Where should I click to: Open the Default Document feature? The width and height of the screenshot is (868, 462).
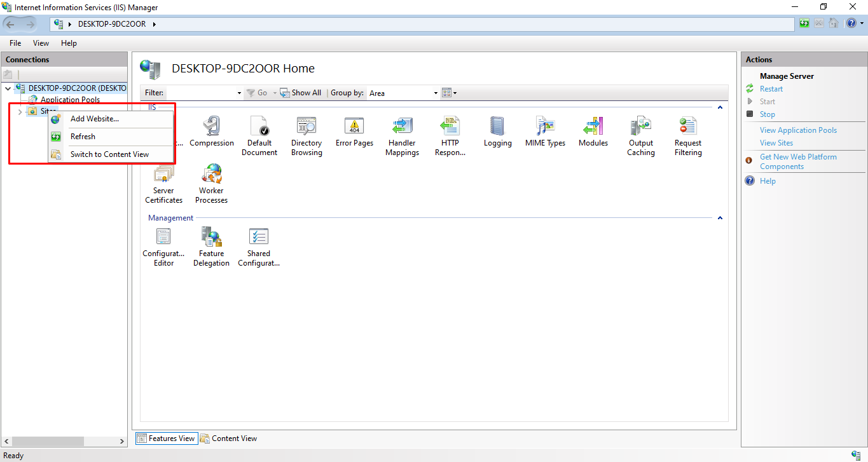pos(259,127)
